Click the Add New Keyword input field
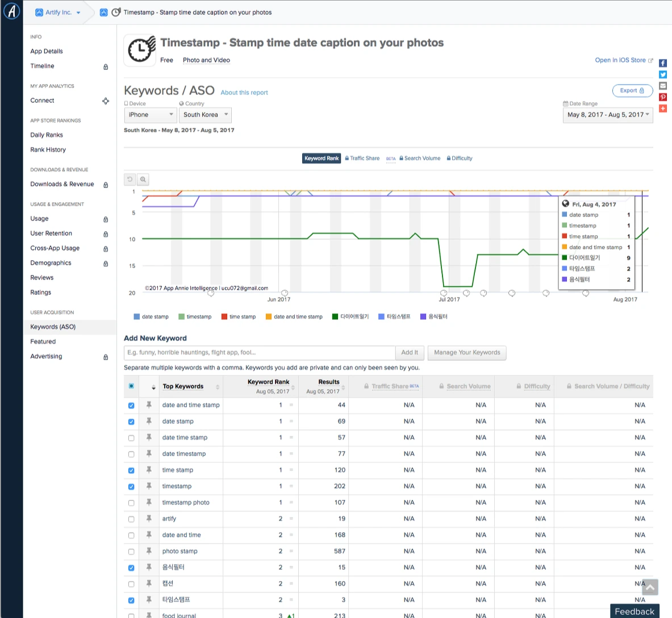 [260, 353]
